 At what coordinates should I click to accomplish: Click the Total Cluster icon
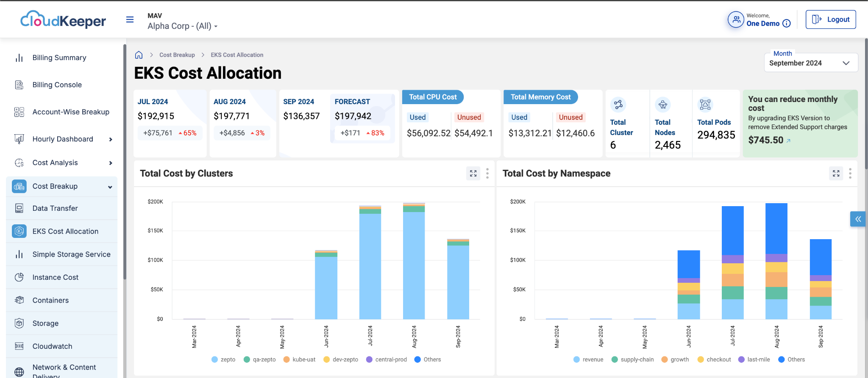coord(618,104)
